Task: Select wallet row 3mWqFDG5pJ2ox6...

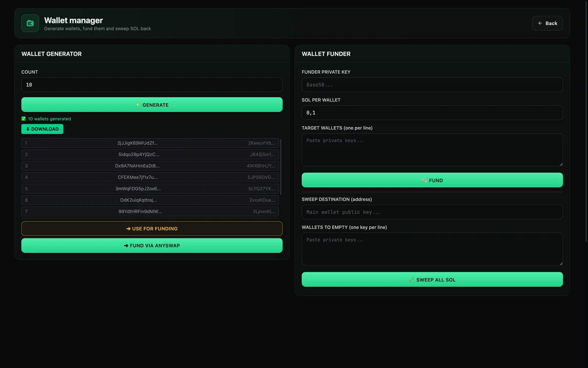Action: tap(150, 189)
